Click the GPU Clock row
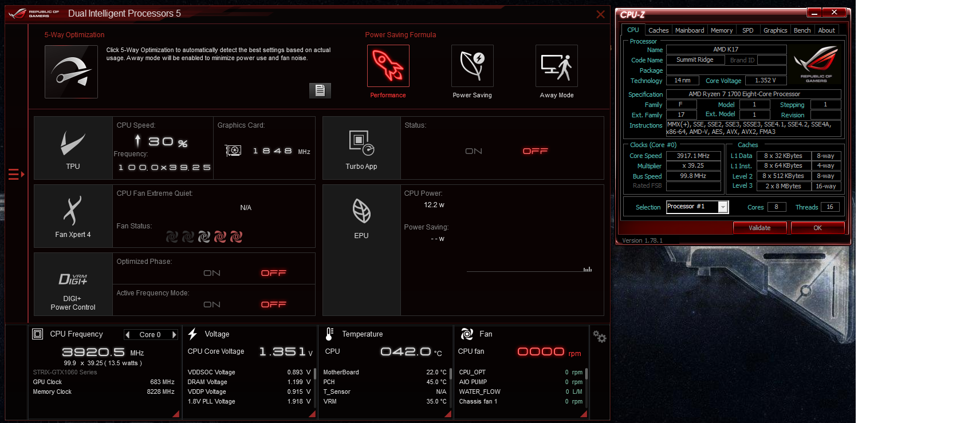The height and width of the screenshot is (423, 980). pos(104,382)
